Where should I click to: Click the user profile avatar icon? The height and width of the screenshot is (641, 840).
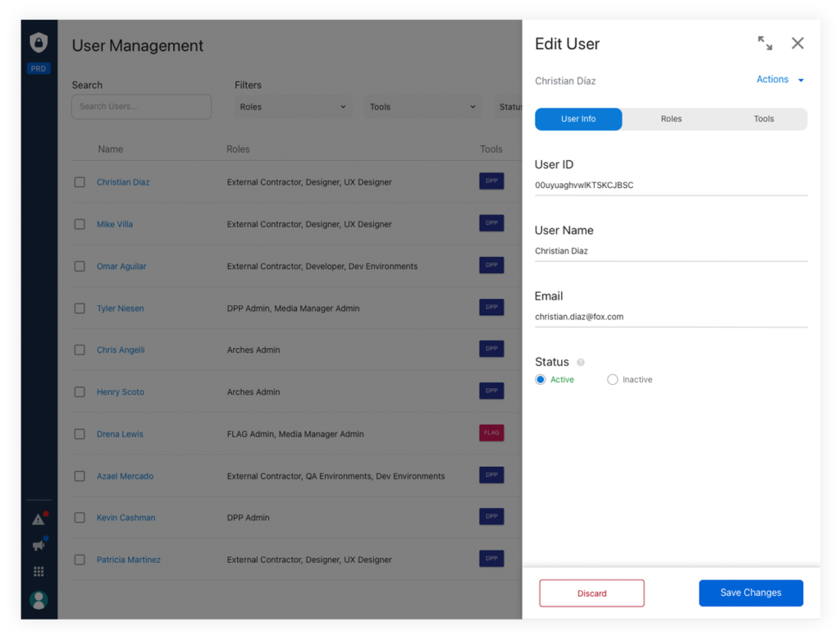click(x=39, y=600)
